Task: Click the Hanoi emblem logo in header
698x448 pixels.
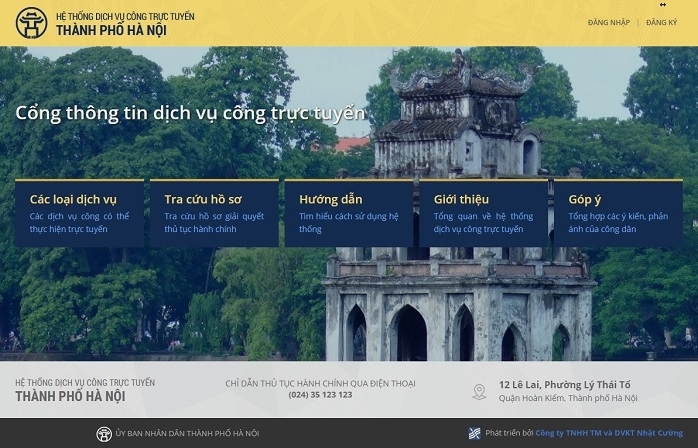Action: [x=31, y=23]
